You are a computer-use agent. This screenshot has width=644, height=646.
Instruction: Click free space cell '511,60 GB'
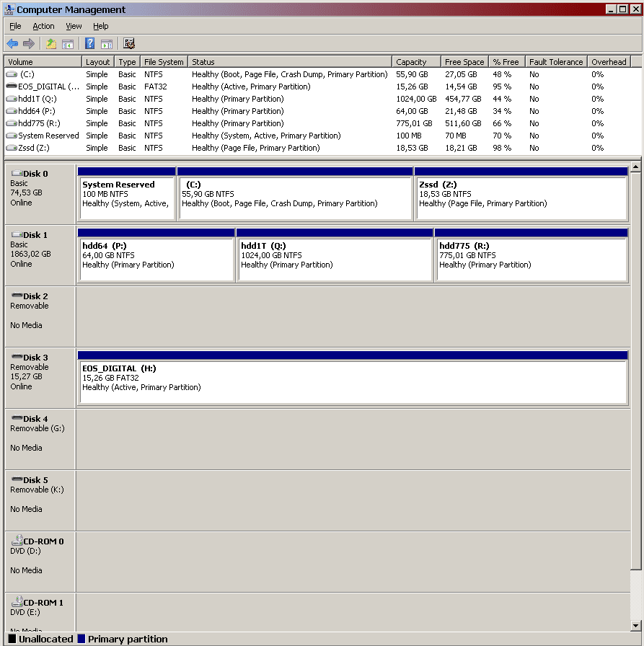[463, 123]
